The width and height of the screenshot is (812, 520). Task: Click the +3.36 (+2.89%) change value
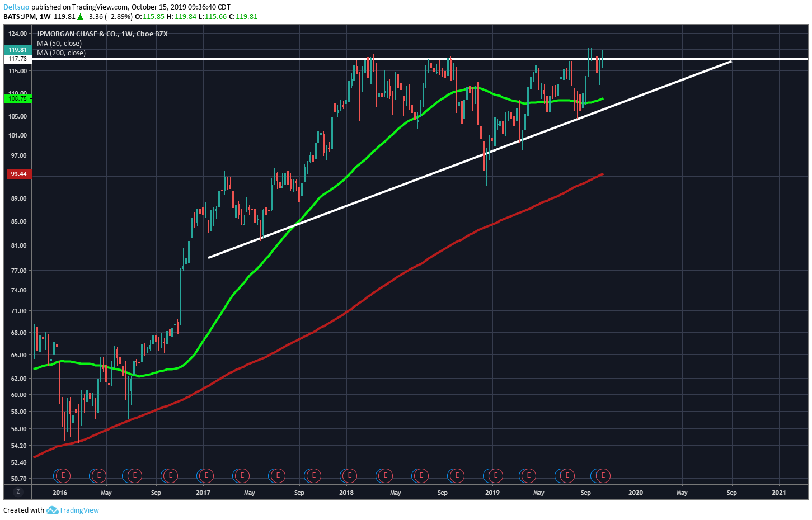(109, 17)
